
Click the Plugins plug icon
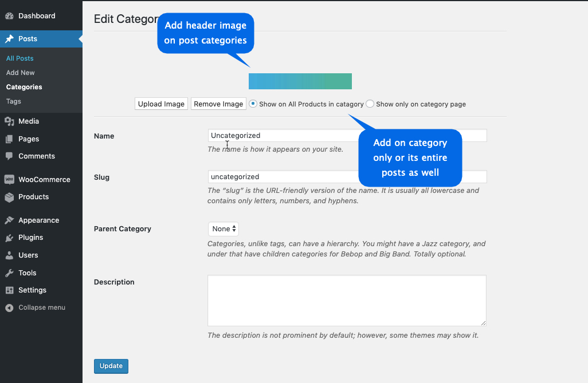coord(9,238)
